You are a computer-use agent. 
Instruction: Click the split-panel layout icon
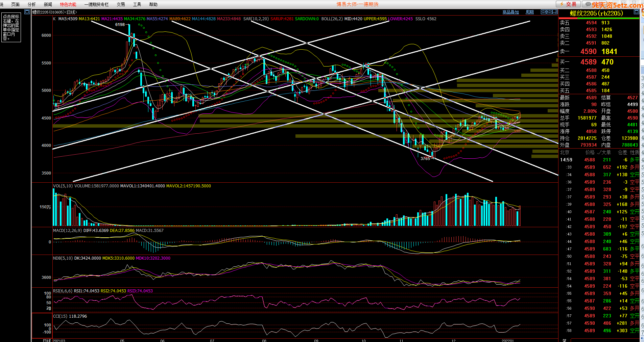click(x=555, y=12)
